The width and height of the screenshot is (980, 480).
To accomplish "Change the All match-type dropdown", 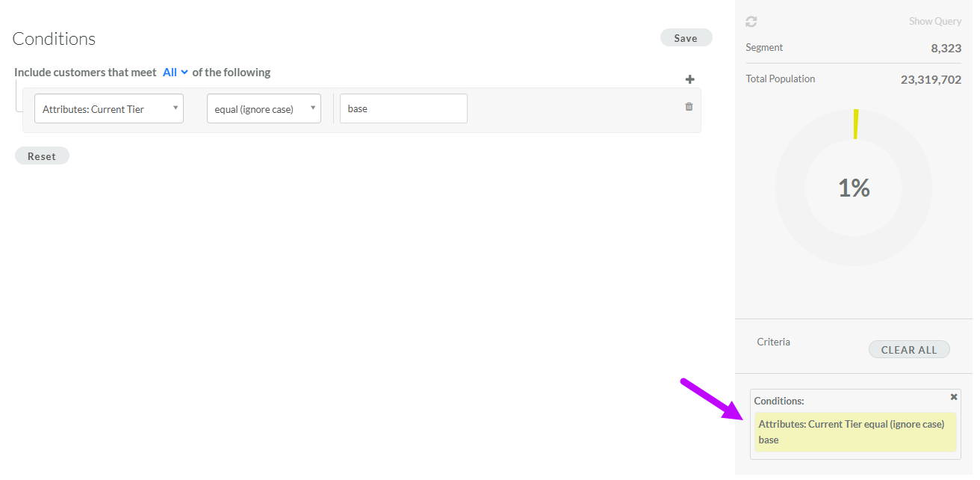I will 175,73.
